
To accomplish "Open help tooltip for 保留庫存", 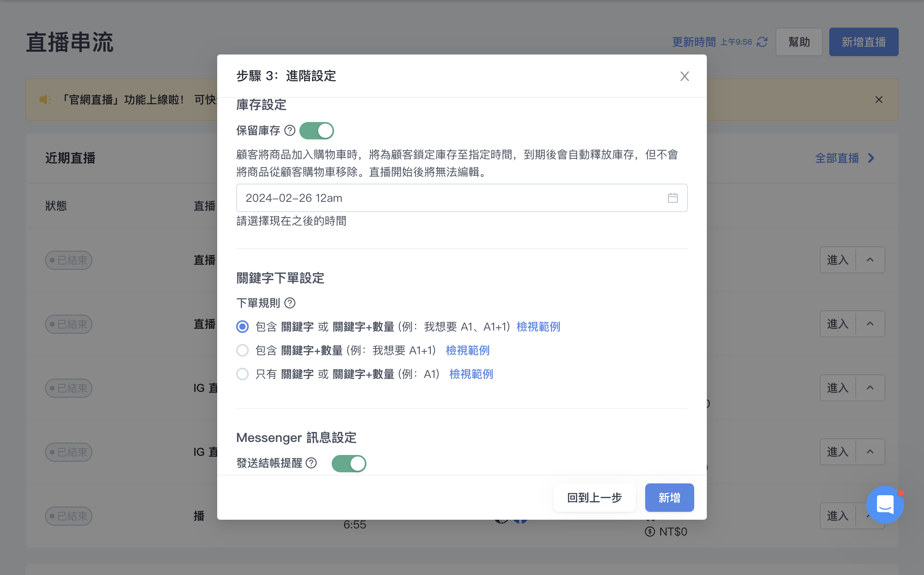I will pos(290,131).
